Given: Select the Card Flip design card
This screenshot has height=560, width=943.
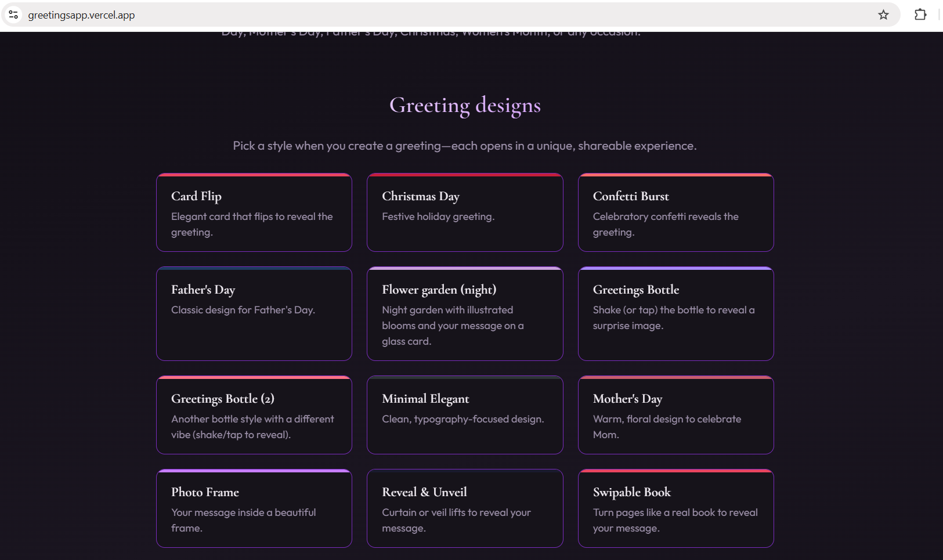Looking at the screenshot, I should (254, 212).
